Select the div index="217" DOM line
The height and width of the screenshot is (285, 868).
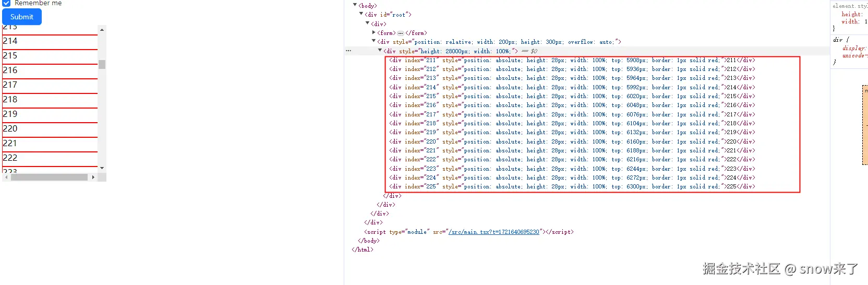pyautogui.click(x=572, y=114)
